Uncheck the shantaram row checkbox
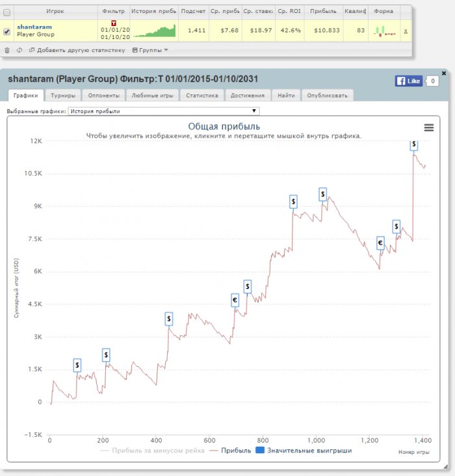This screenshot has width=455, height=476. pyautogui.click(x=6, y=31)
